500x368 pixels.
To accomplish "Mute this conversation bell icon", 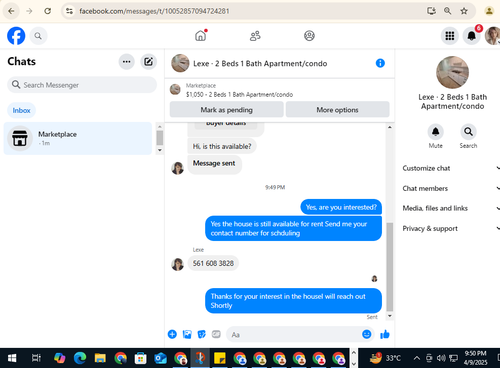I will coord(435,132).
